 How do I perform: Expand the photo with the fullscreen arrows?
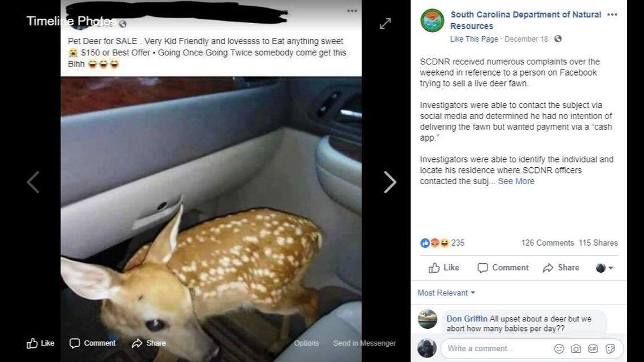(x=385, y=23)
